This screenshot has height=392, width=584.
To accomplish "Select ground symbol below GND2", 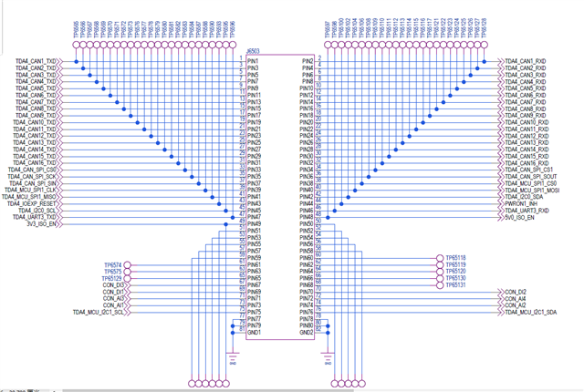I will click(x=328, y=357).
